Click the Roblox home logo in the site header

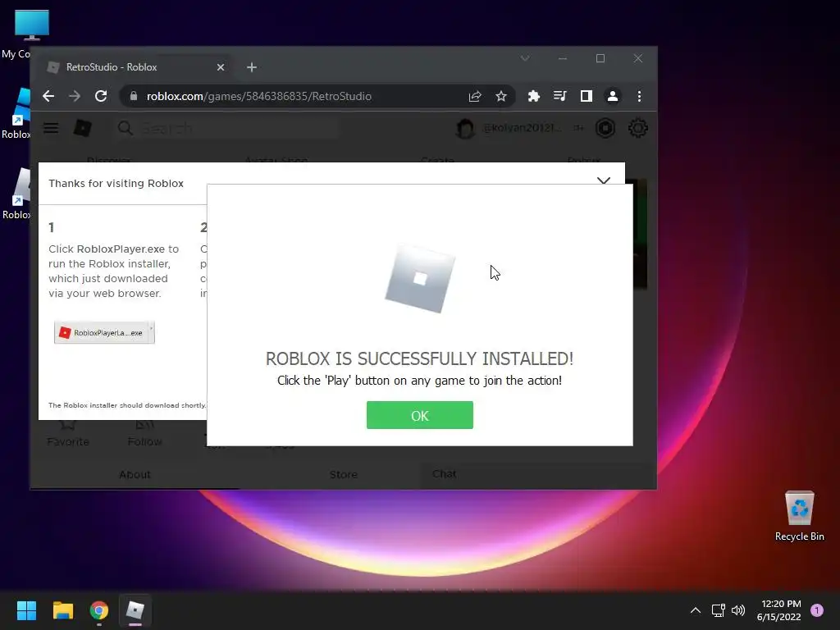click(83, 128)
